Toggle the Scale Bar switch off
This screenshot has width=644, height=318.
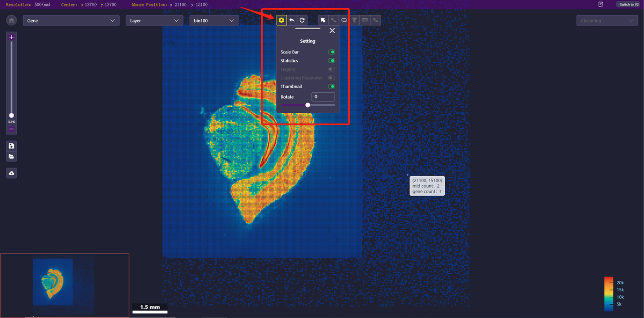[x=332, y=52]
